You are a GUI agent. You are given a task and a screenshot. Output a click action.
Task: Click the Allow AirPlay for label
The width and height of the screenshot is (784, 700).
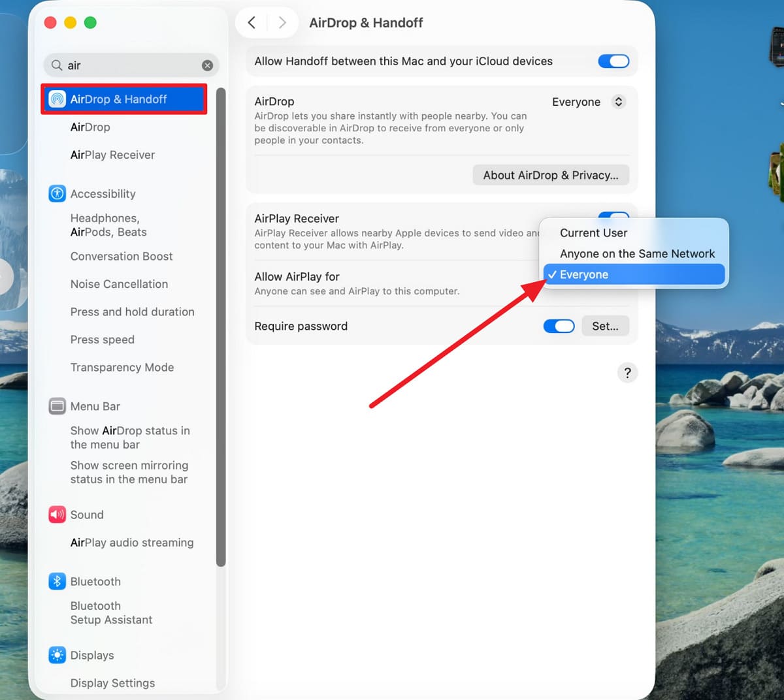(x=297, y=277)
